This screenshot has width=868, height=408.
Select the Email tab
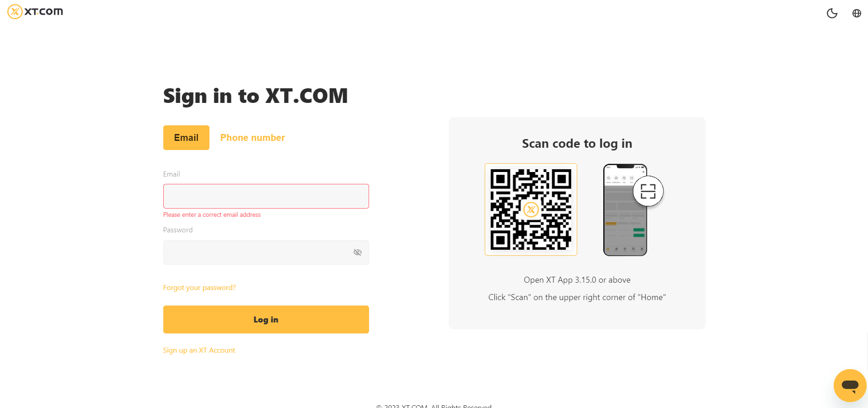click(x=186, y=138)
